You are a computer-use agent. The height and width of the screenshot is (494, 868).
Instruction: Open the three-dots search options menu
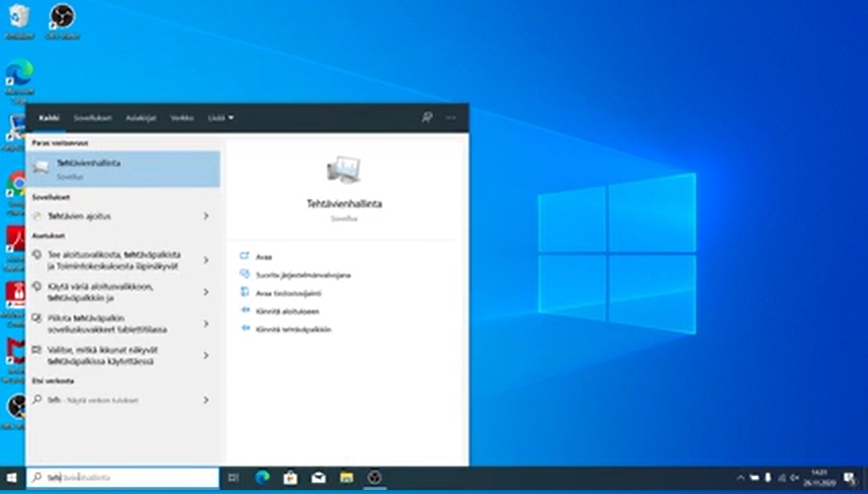click(x=451, y=118)
